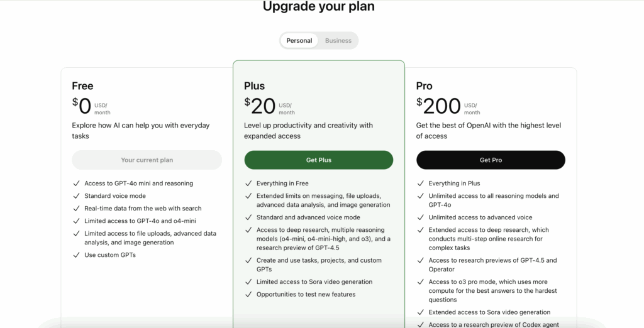Viewport: 644px width, 328px height.
Task: Click the $200 Pro price
Action: coord(438,106)
